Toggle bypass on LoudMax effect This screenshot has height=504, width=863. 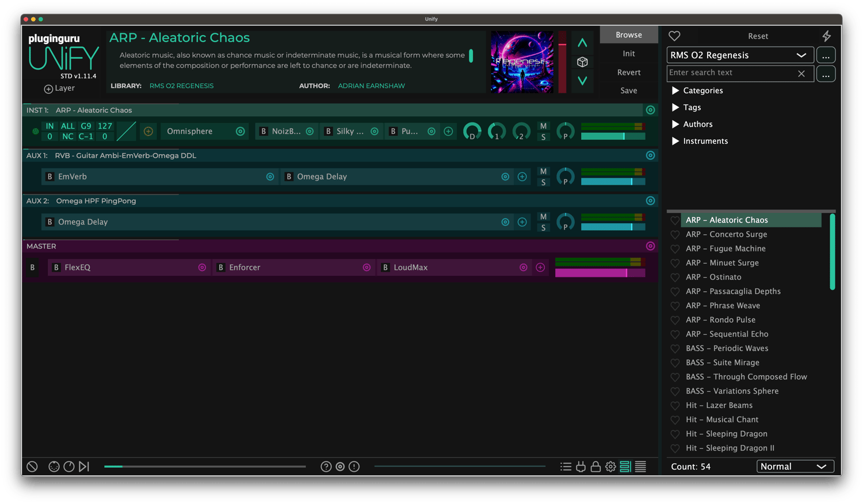pyautogui.click(x=385, y=268)
